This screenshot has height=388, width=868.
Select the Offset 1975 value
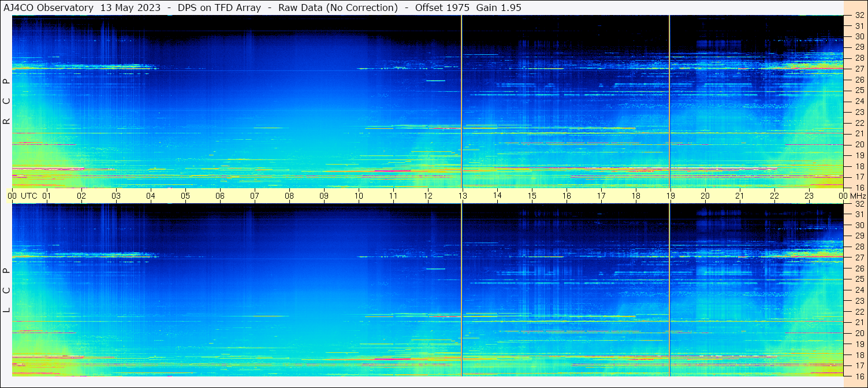point(442,8)
